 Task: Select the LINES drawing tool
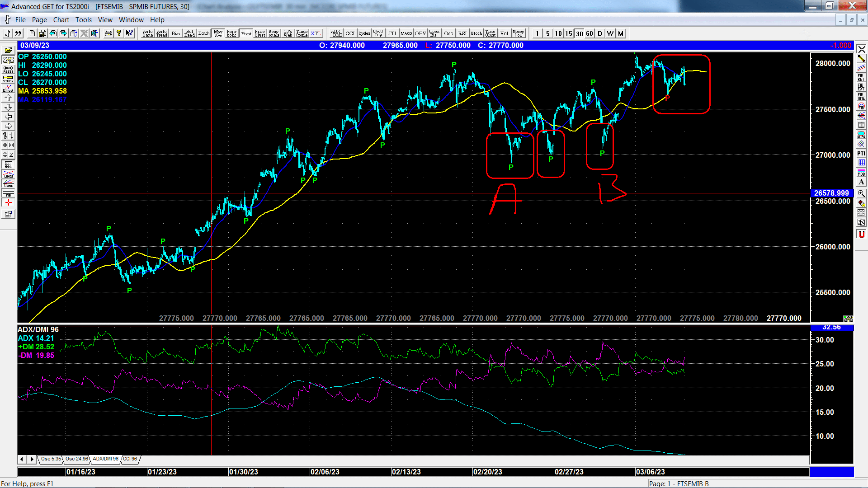point(8,174)
